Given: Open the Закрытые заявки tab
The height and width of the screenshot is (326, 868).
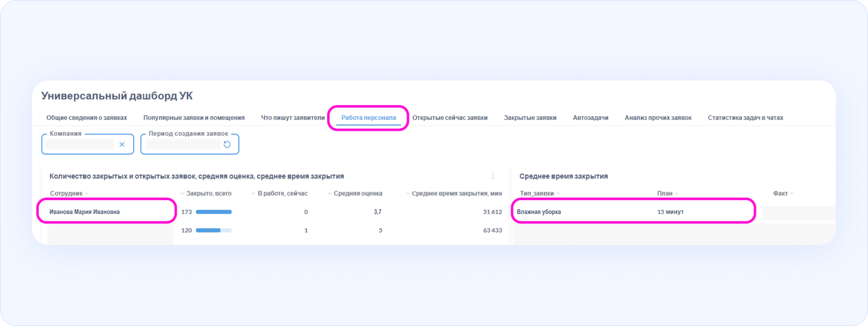Looking at the screenshot, I should (x=530, y=118).
